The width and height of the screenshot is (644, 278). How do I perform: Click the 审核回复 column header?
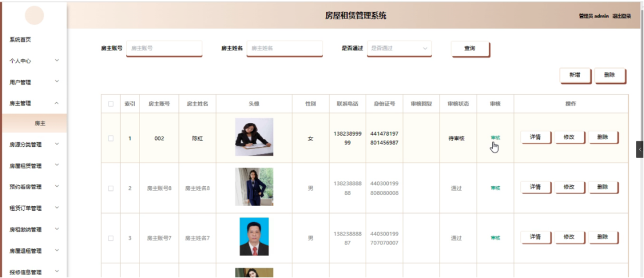tap(421, 104)
